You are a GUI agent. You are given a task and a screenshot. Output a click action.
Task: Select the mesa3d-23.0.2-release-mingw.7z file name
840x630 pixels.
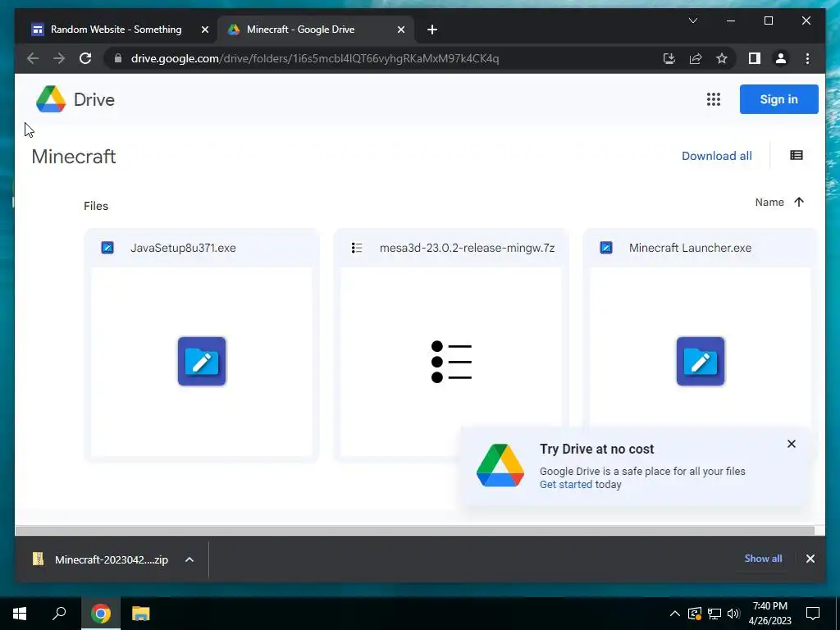(x=467, y=248)
